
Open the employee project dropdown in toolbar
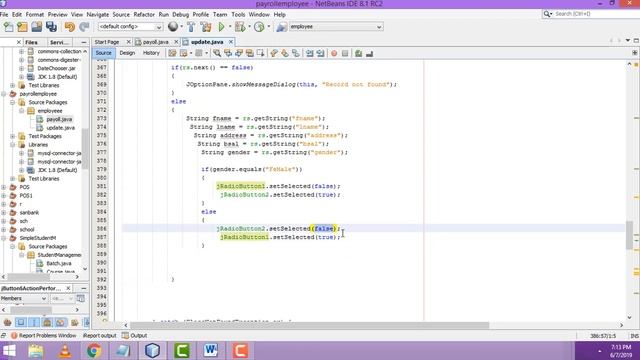pyautogui.click(x=336, y=27)
